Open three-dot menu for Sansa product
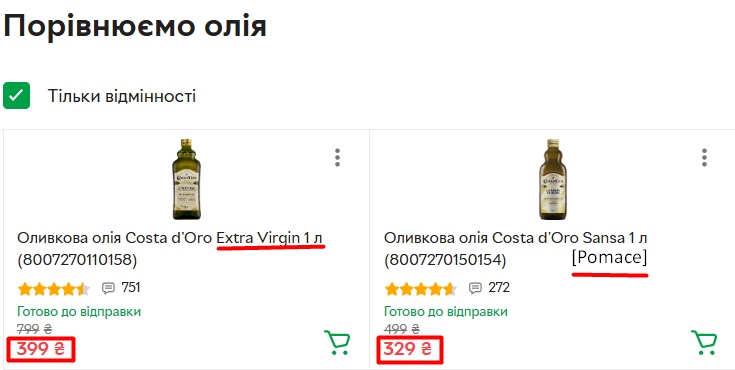This screenshot has width=735, height=370. 704,158
